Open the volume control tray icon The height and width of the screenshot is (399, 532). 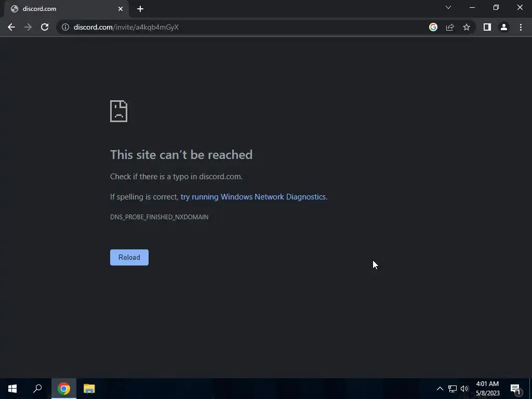(464, 389)
